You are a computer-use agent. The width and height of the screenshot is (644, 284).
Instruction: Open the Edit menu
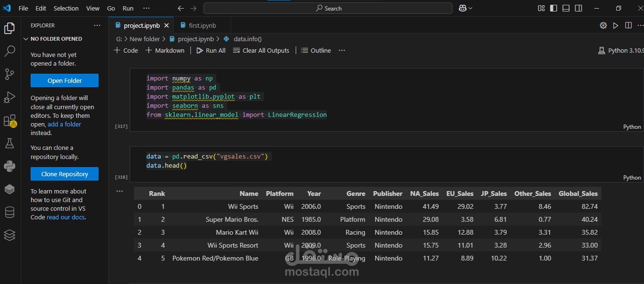(x=41, y=8)
